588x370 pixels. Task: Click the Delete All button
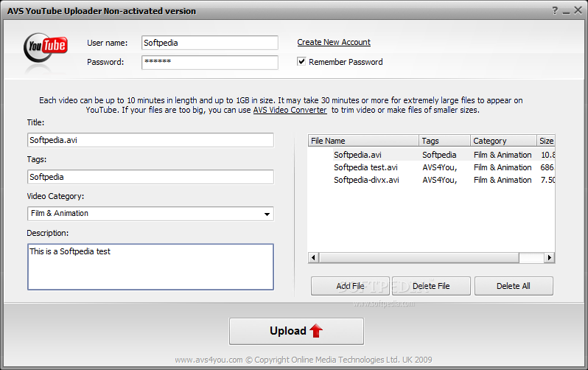pyautogui.click(x=514, y=286)
